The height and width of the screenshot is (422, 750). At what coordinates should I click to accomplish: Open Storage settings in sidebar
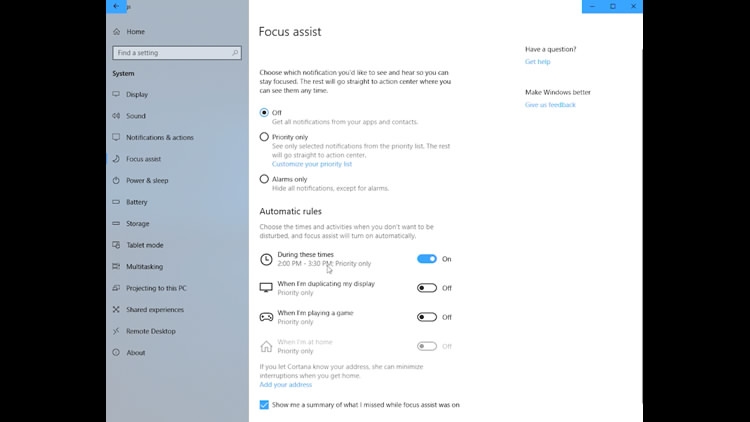pyautogui.click(x=137, y=224)
